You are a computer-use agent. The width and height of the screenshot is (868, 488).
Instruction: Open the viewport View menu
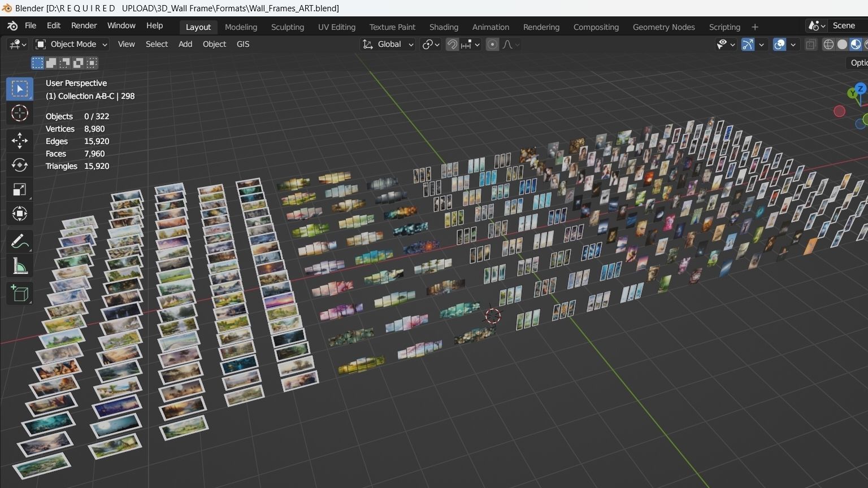[x=126, y=44]
